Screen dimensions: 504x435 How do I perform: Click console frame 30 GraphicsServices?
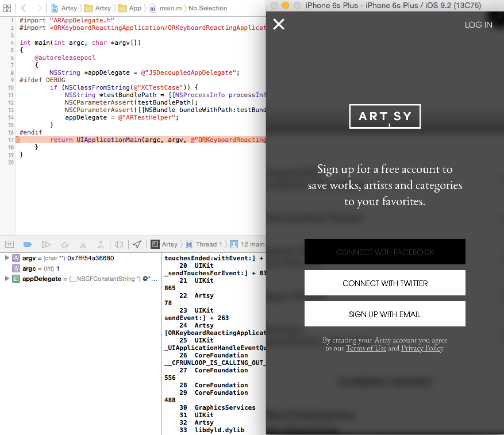(x=217, y=407)
